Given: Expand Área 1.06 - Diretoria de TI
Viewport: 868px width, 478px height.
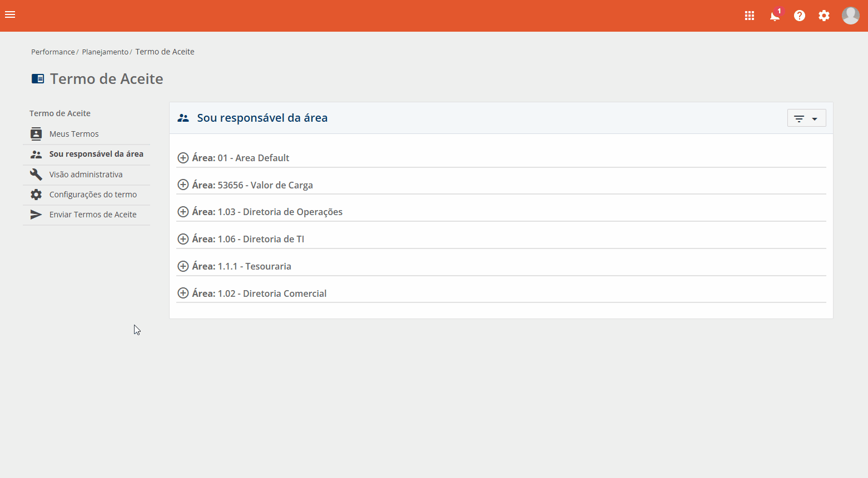Looking at the screenshot, I should coord(183,239).
